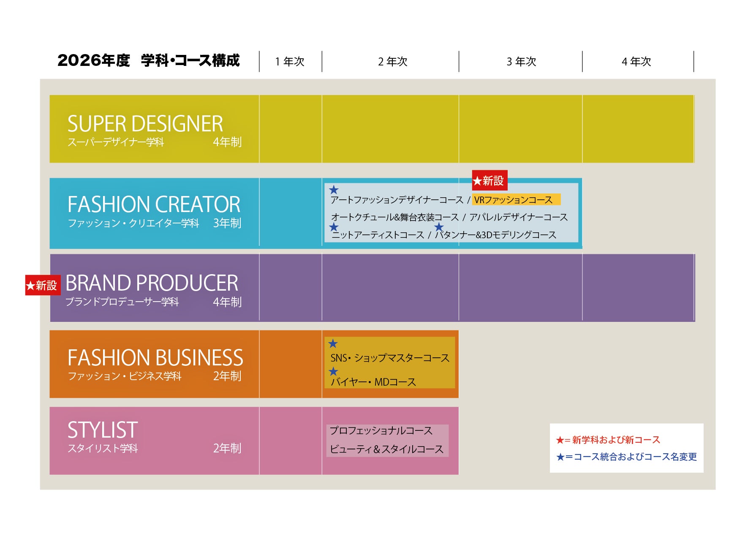756x539 pixels.
Task: Click the red ★新設 badge above VRファッションコース
Action: click(x=489, y=181)
